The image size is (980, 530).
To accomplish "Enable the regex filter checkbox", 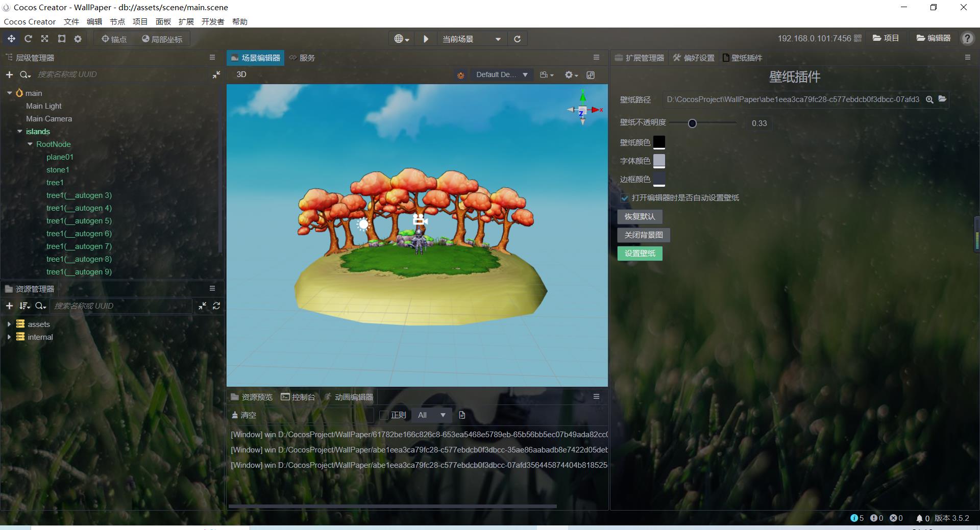I will [384, 415].
